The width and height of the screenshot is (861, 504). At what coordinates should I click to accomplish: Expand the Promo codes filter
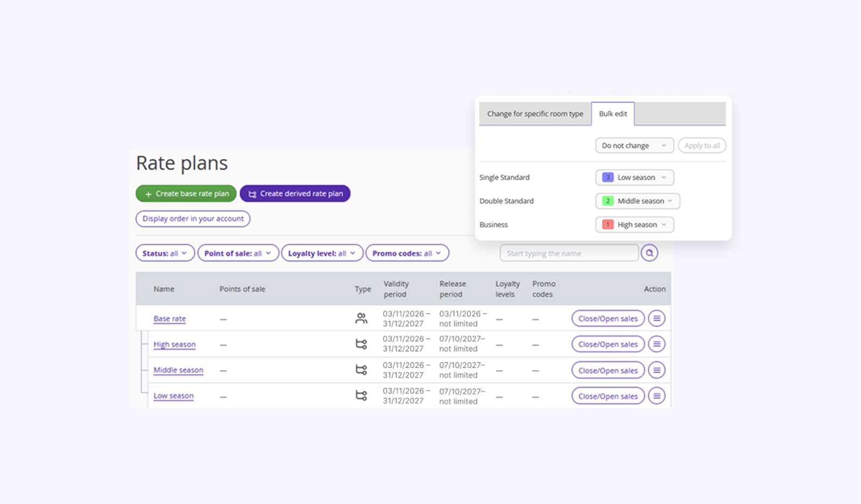(x=407, y=253)
